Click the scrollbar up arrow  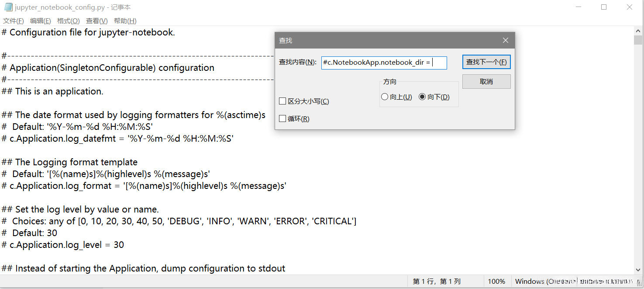pos(638,31)
